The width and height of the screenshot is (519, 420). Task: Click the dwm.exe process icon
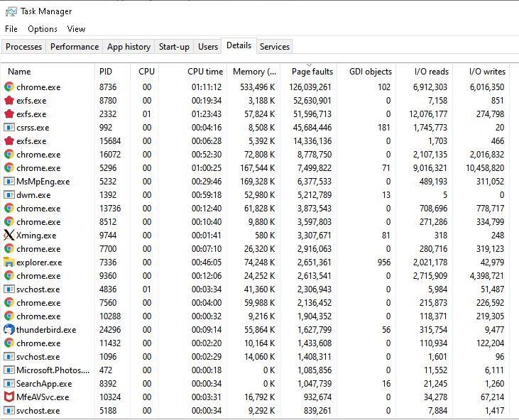point(9,195)
